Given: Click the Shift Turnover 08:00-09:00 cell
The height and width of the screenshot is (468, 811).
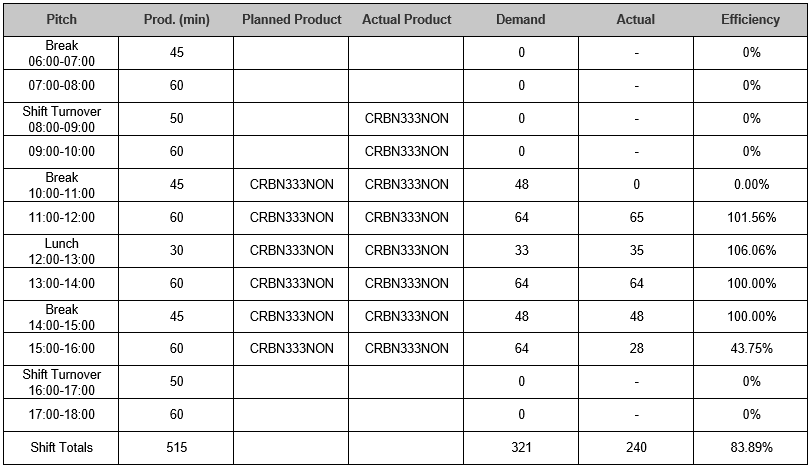Looking at the screenshot, I should coord(61,119).
